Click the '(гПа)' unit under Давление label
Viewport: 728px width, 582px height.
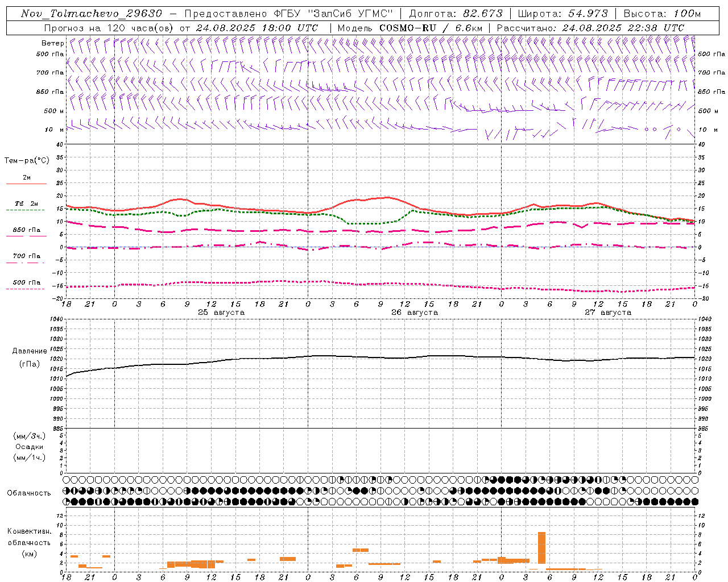click(x=30, y=364)
